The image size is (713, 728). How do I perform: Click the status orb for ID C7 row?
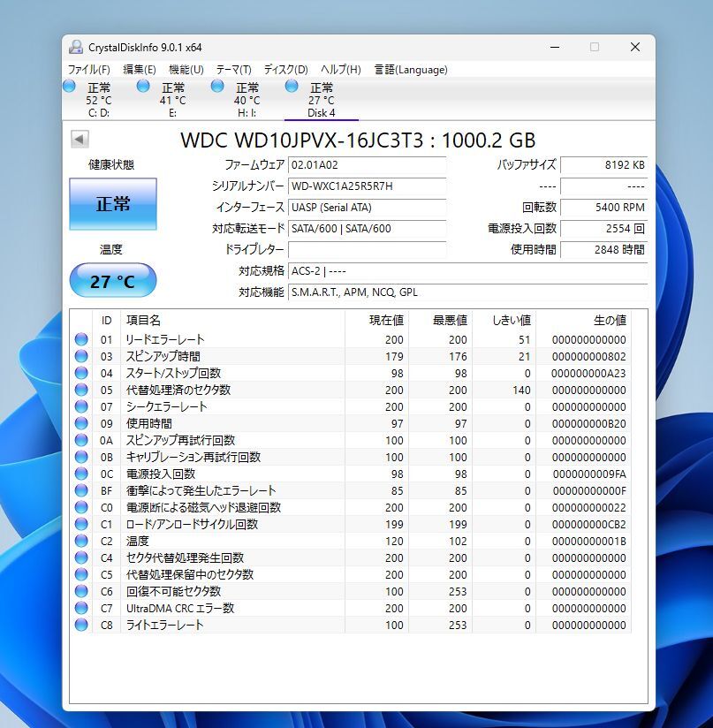[x=81, y=608]
